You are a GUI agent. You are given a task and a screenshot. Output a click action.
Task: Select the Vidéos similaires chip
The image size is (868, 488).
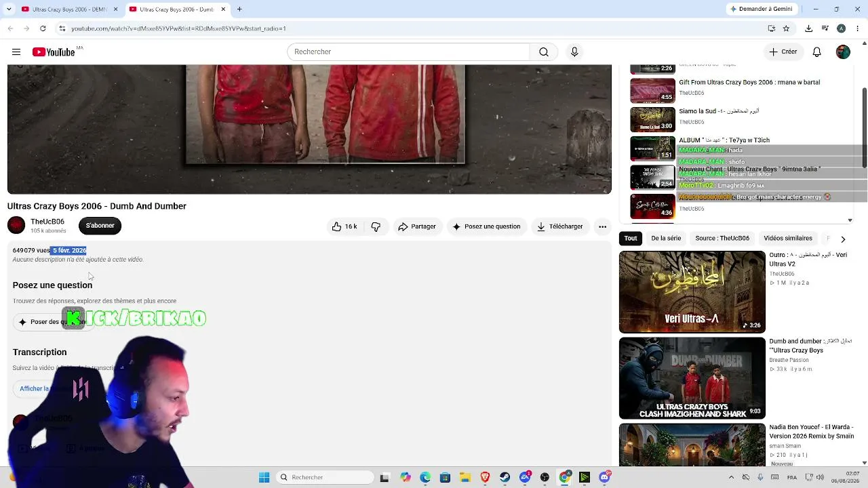point(788,239)
